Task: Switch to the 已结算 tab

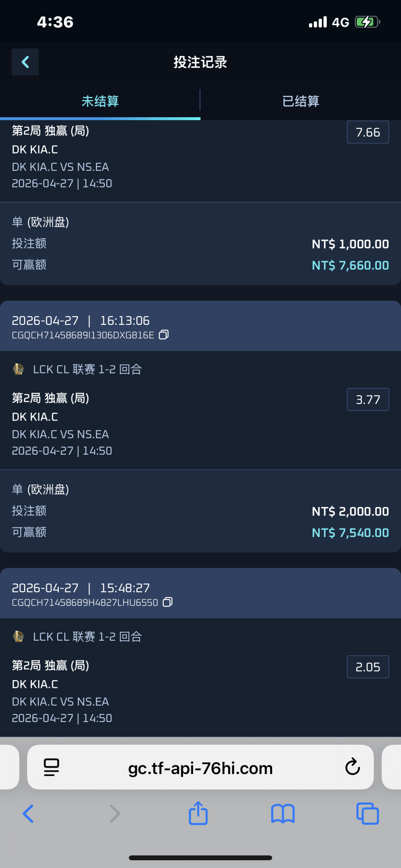Action: pos(301,101)
